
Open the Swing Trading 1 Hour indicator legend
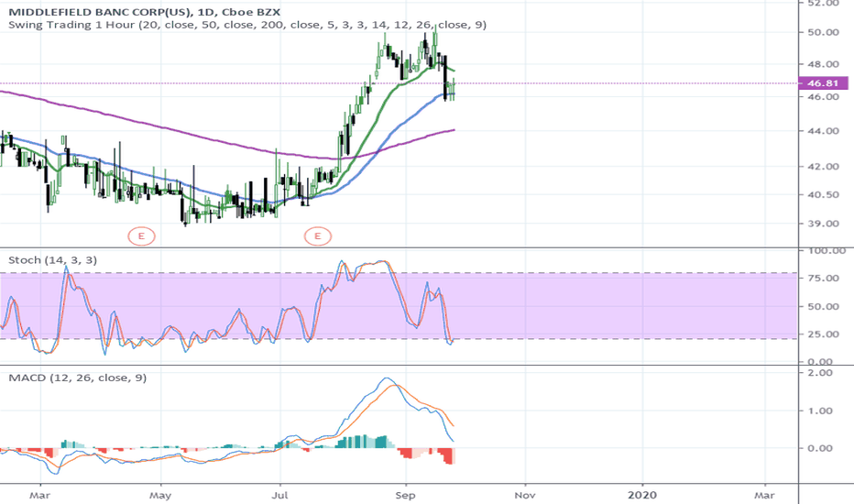247,25
